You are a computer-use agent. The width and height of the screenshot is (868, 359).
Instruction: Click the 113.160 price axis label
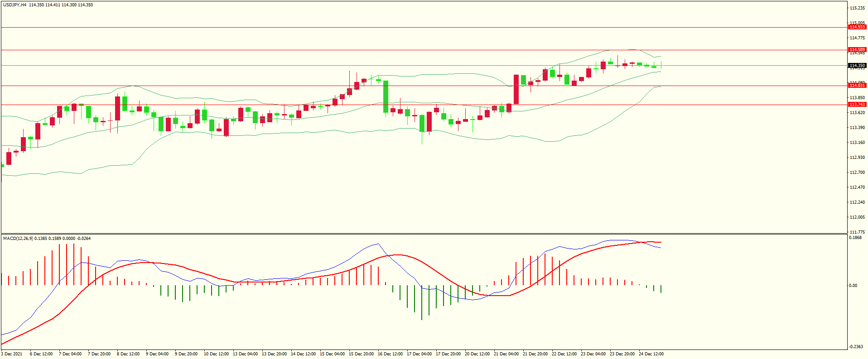pyautogui.click(x=857, y=143)
